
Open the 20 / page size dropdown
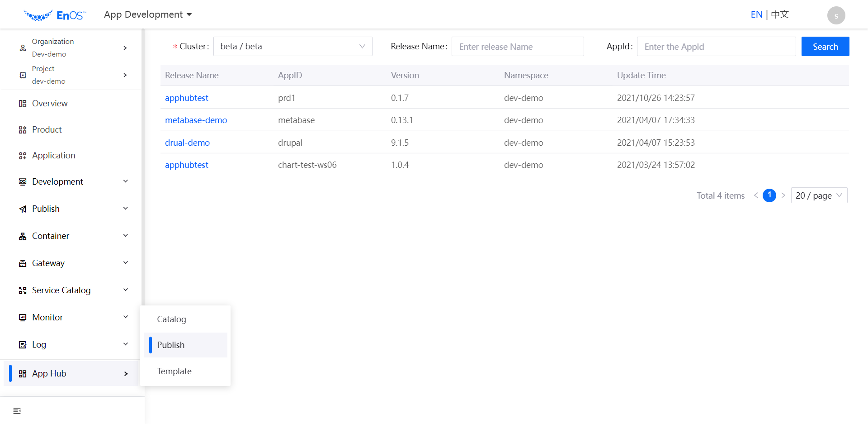click(x=819, y=195)
